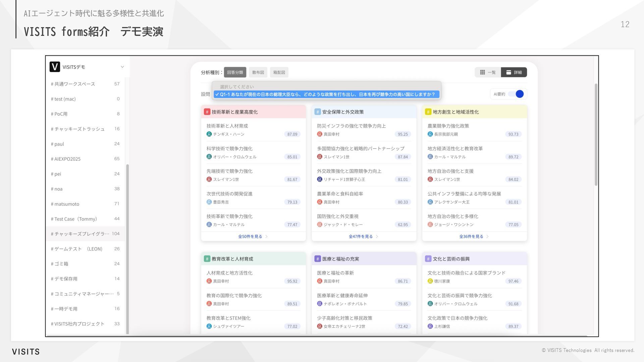
Task: Select the 箱髭図 box plot tab
Action: tap(279, 72)
